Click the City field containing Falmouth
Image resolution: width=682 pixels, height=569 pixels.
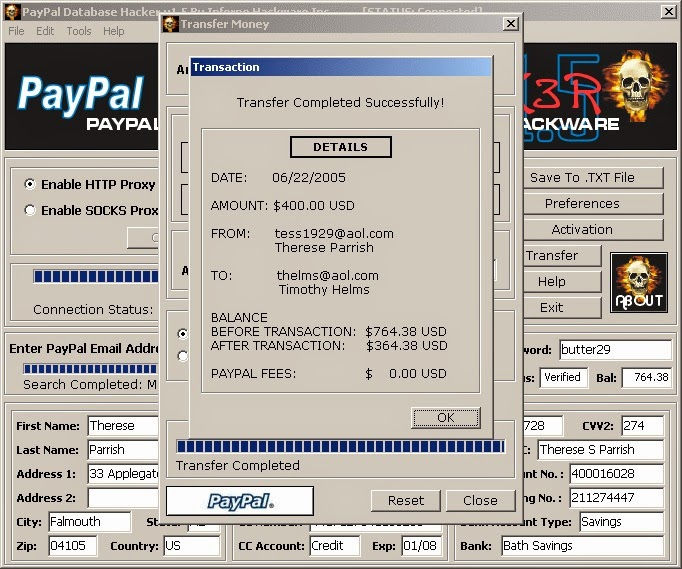(90, 522)
